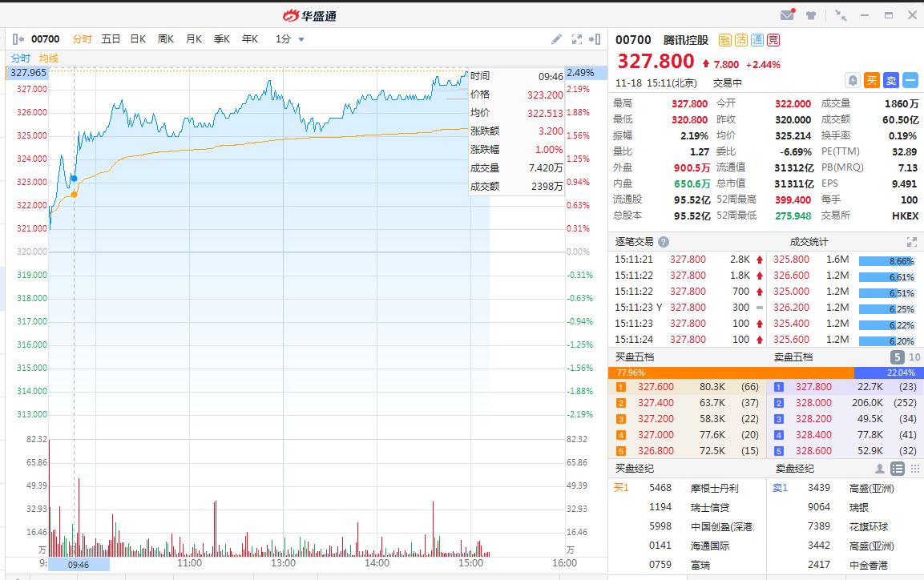This screenshot has height=580, width=924.
Task: Switch broker queue to grid view
Action: (914, 469)
